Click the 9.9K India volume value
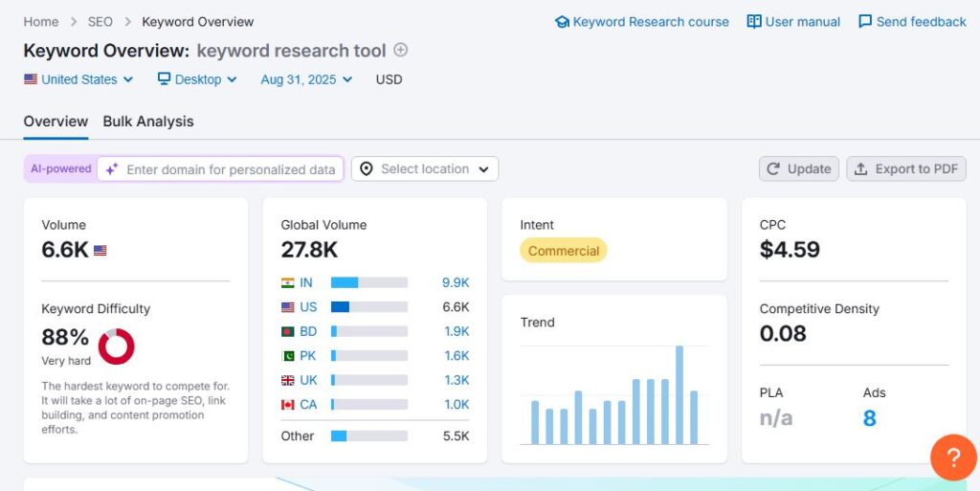This screenshot has width=980, height=491. (x=456, y=283)
